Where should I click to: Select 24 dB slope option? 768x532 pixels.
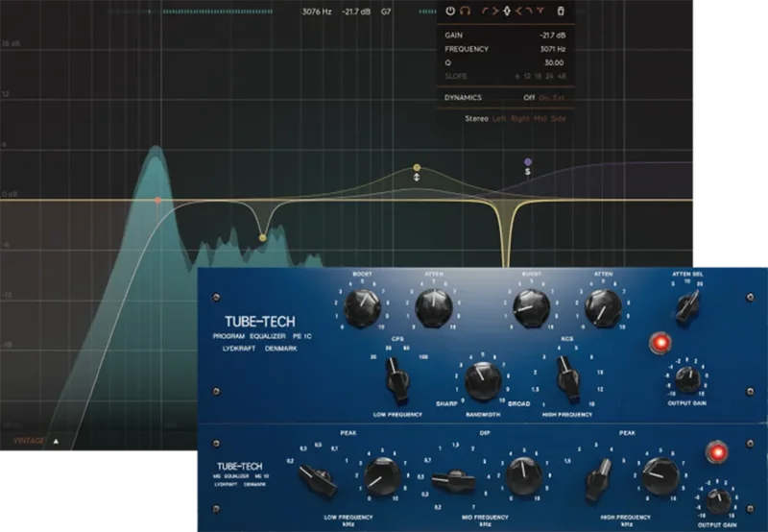click(x=550, y=77)
